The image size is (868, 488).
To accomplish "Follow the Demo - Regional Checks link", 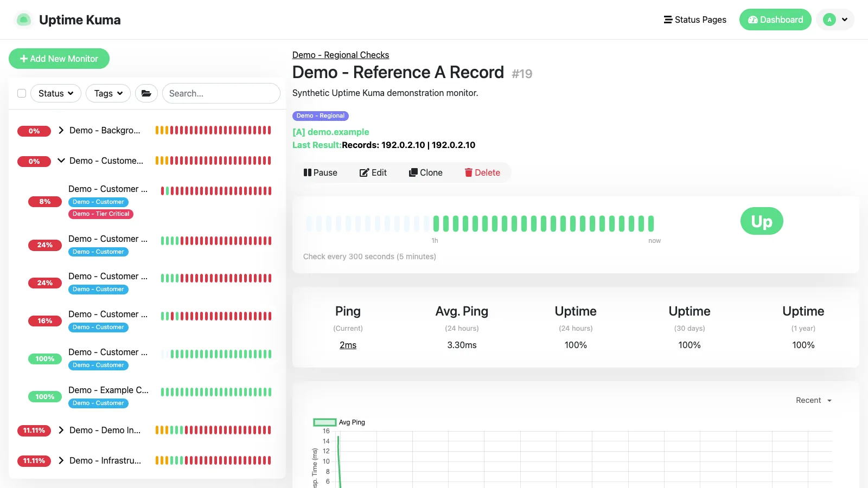I will click(x=341, y=55).
